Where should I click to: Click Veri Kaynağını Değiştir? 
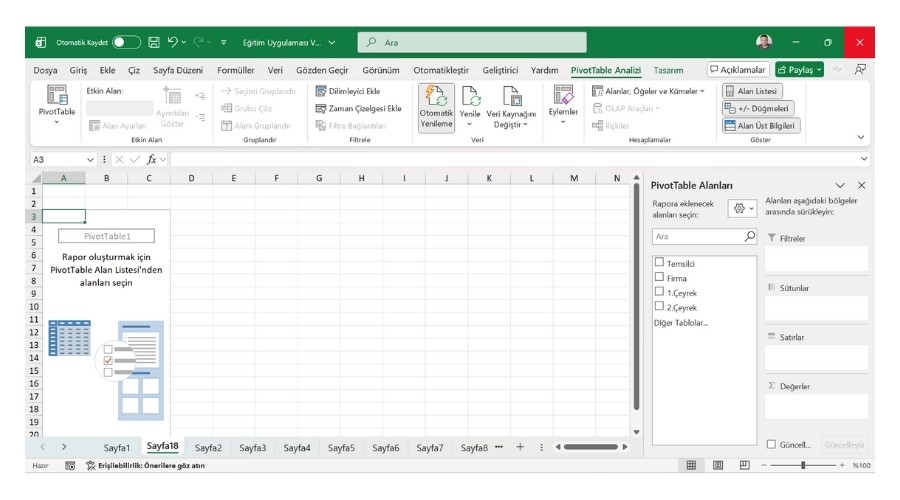[x=511, y=108]
